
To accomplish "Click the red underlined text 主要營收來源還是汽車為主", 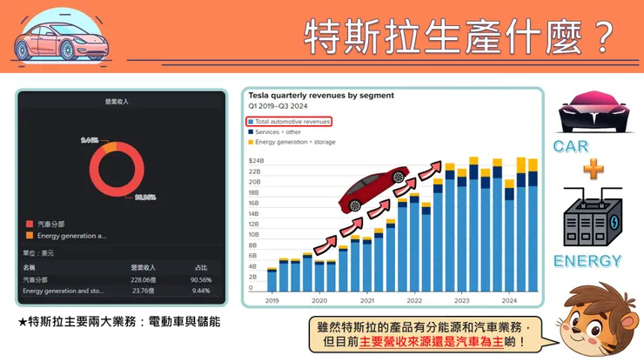I will (432, 342).
